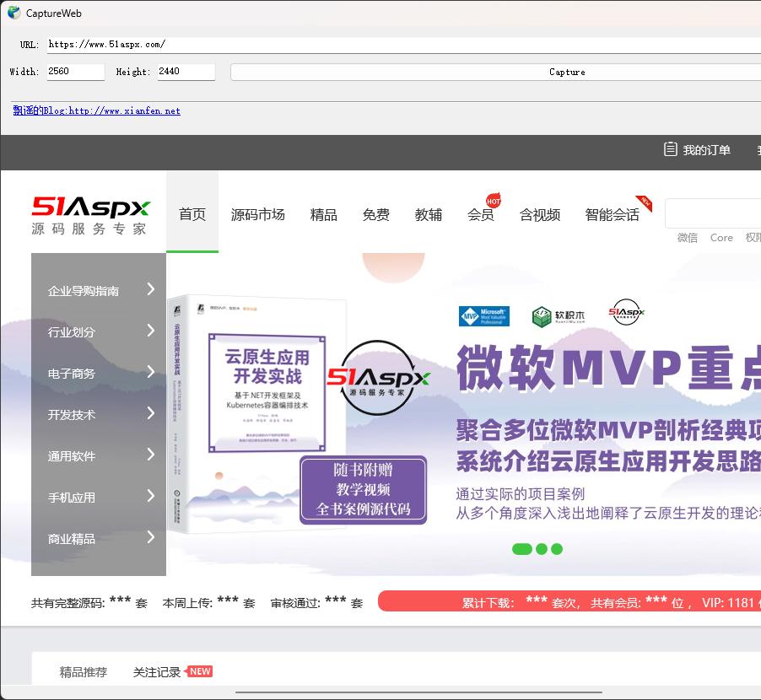Click the horizontal scrollbar at the bottom

point(418,692)
